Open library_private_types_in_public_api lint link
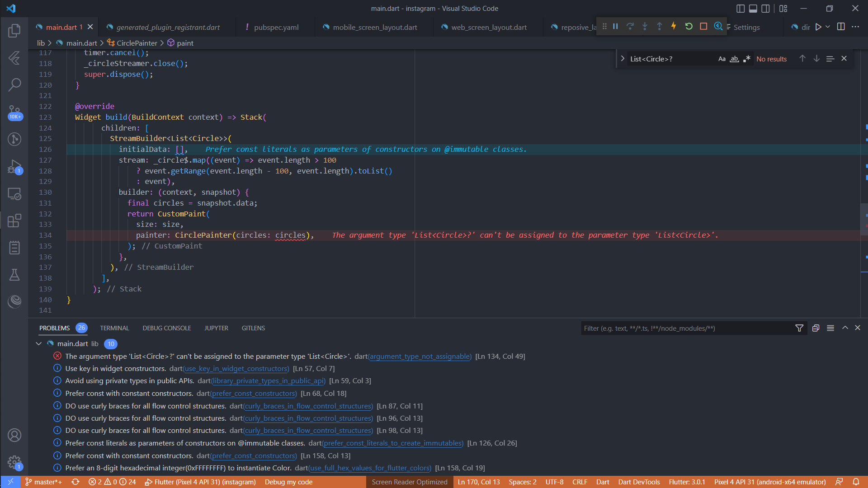Viewport: 868px width, 488px height. pos(269,381)
